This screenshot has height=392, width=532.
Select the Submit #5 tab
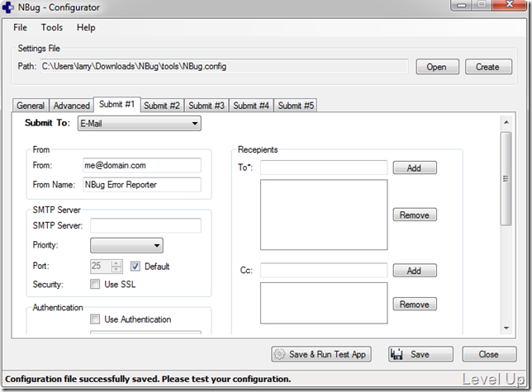coord(296,106)
